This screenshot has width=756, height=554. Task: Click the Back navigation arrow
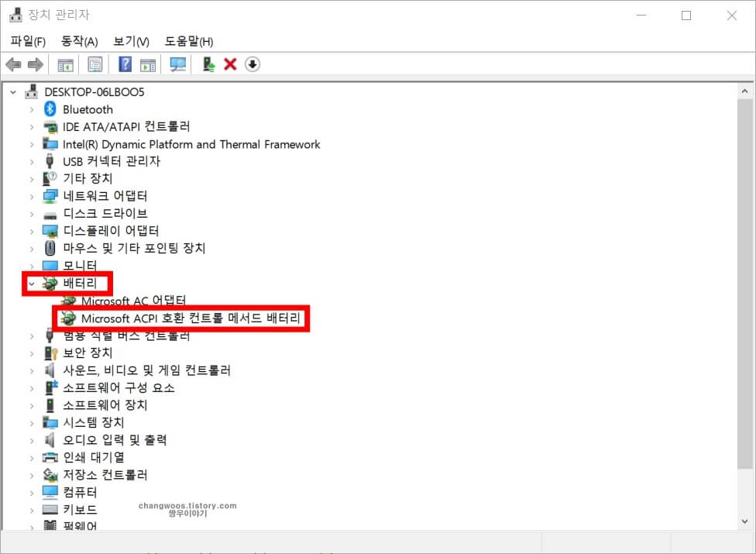pyautogui.click(x=13, y=64)
